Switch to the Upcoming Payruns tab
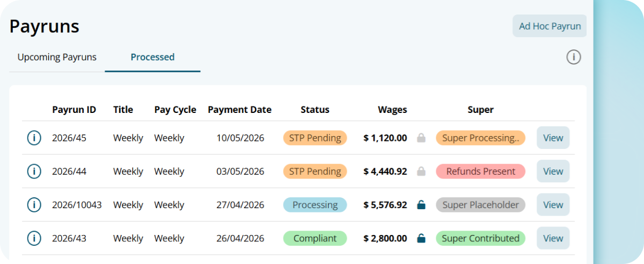 point(57,57)
